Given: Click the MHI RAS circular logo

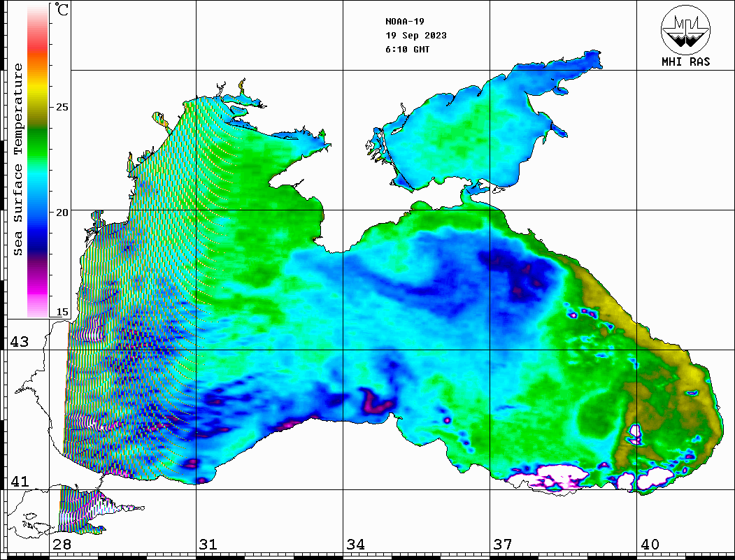Looking at the screenshot, I should [x=685, y=29].
